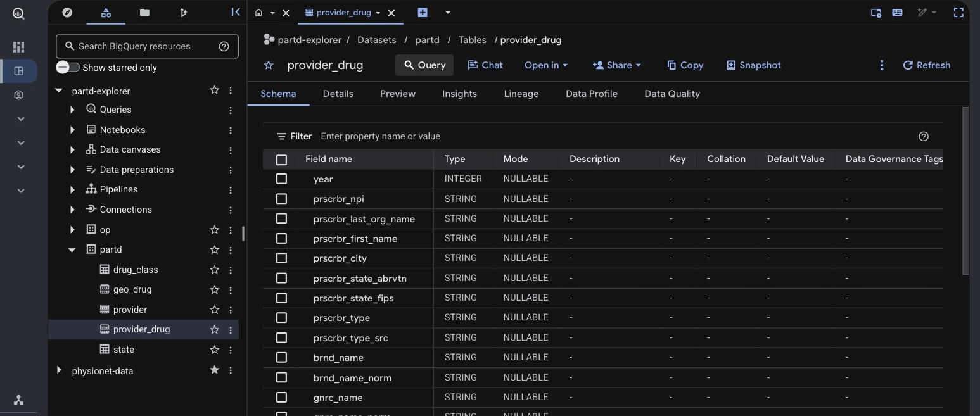Screen dimensions: 980x416
Task: Check the gnrc_name field checkbox
Action: click(282, 398)
